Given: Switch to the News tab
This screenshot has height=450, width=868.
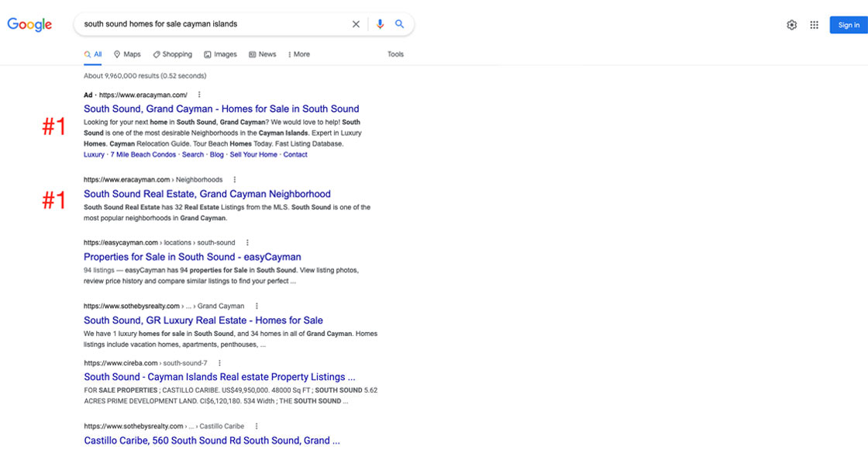Looking at the screenshot, I should pos(263,54).
